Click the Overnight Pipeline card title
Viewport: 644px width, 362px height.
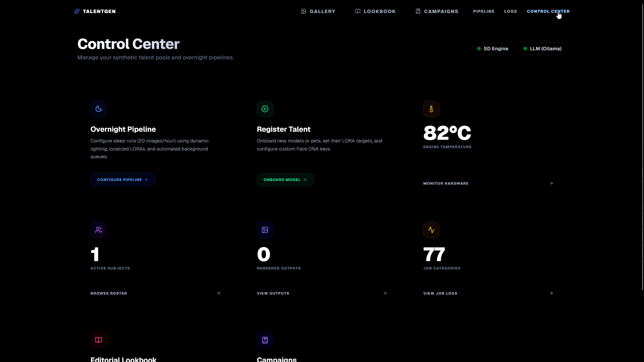[123, 129]
